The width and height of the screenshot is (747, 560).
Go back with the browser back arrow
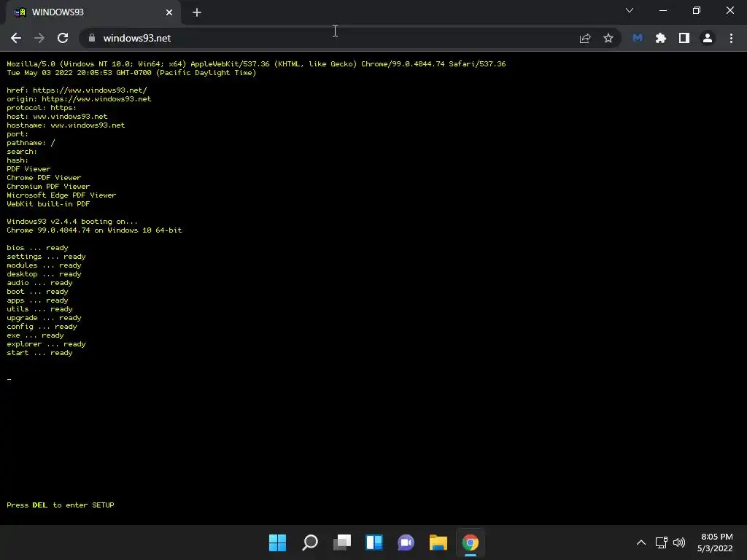point(16,38)
